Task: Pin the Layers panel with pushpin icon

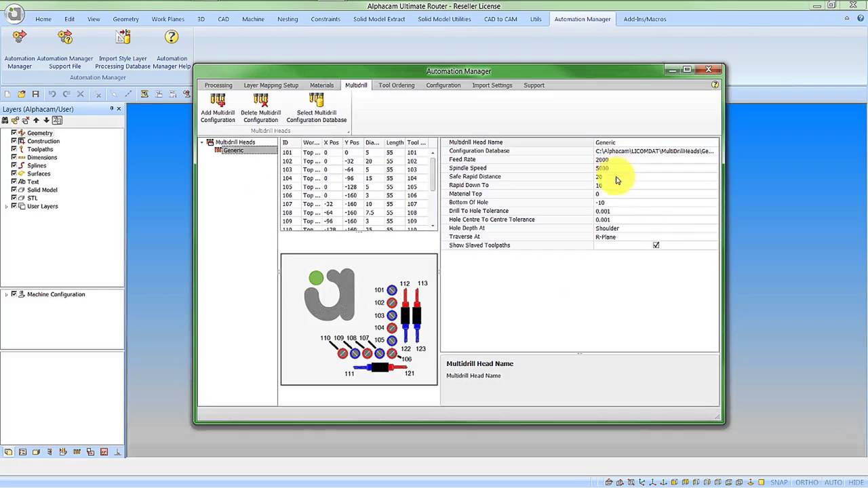Action: click(112, 108)
